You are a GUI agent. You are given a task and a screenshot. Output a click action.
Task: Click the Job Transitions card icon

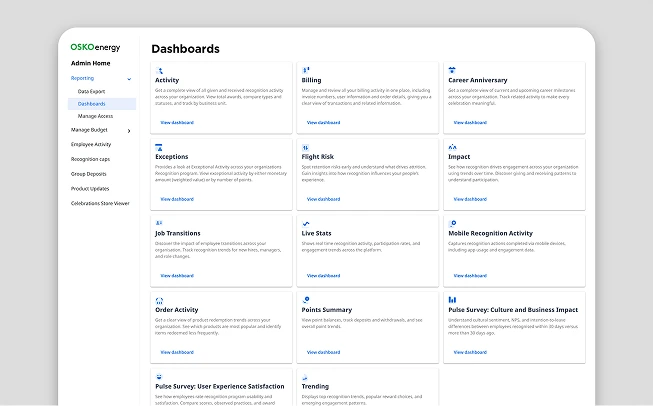coord(159,223)
